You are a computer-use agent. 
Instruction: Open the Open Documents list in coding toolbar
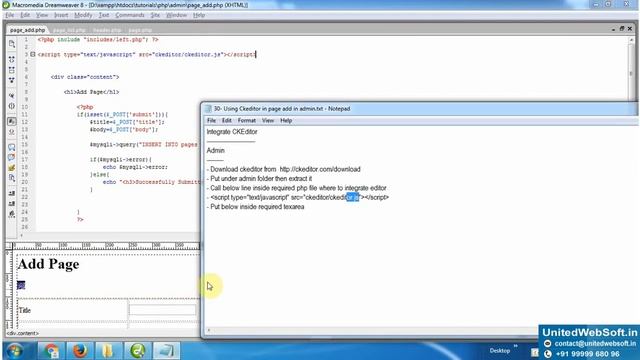(x=12, y=44)
